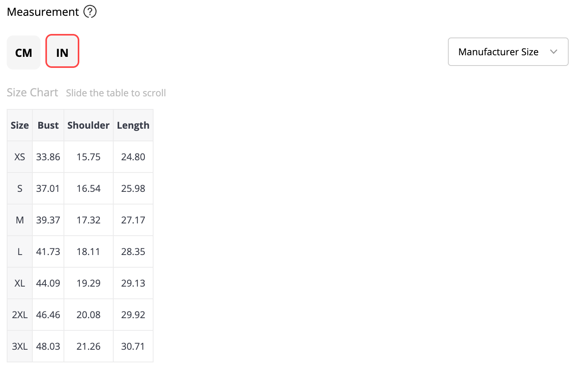Switch units to CM
588x390 pixels.
pos(24,52)
